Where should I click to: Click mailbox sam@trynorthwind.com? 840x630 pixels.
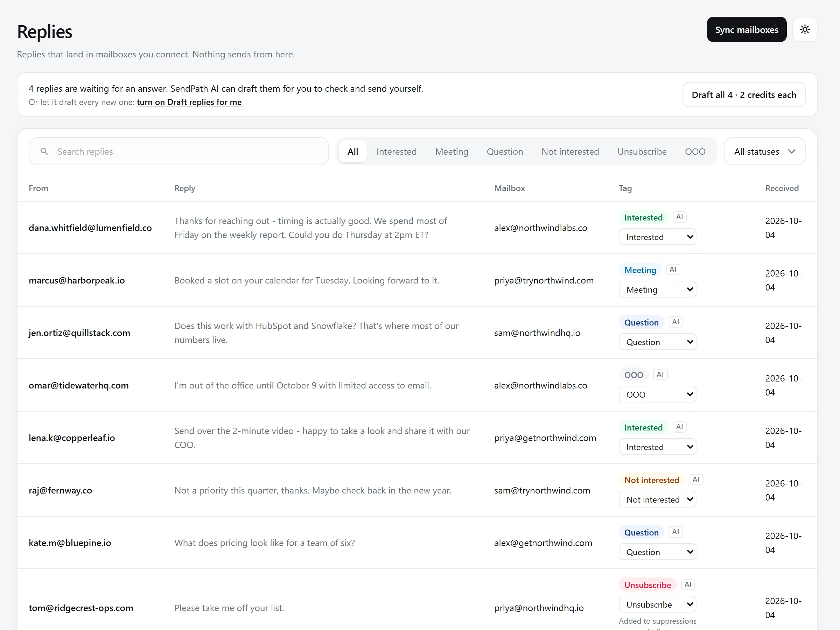542,490
